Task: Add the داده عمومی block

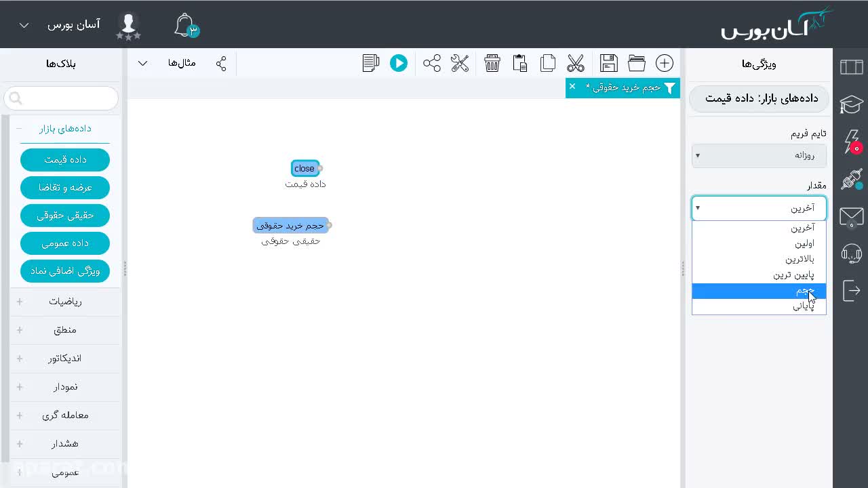Action: click(x=65, y=243)
